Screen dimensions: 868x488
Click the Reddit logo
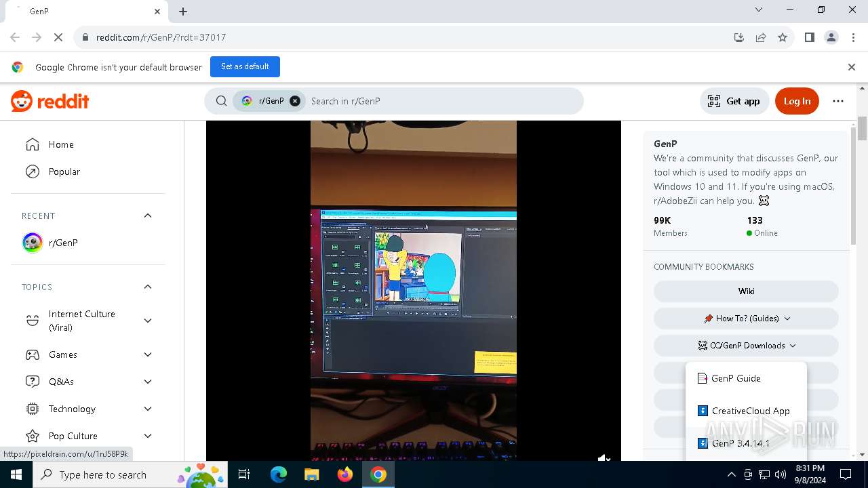[x=50, y=101]
